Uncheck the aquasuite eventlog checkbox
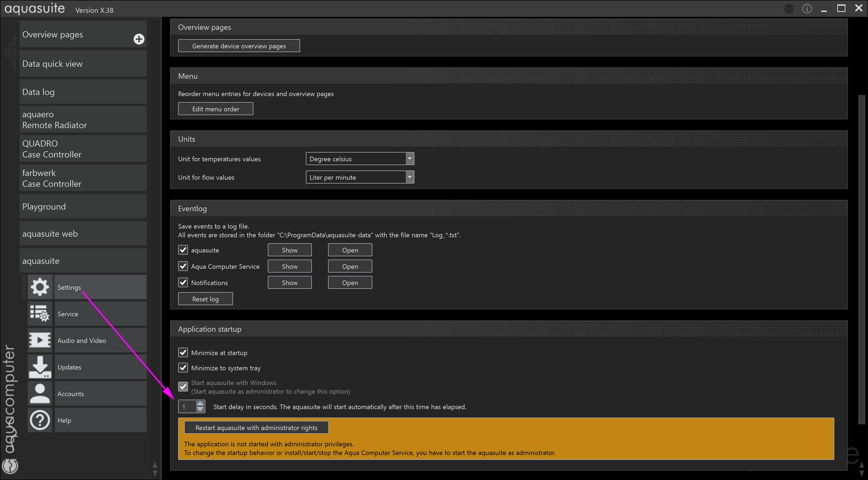The width and height of the screenshot is (868, 480). [x=183, y=250]
